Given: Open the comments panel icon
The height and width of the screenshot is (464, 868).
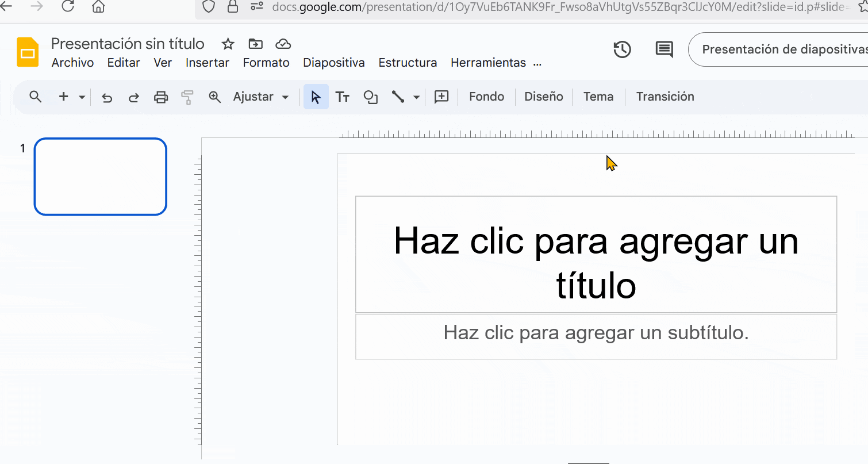Looking at the screenshot, I should 664,49.
